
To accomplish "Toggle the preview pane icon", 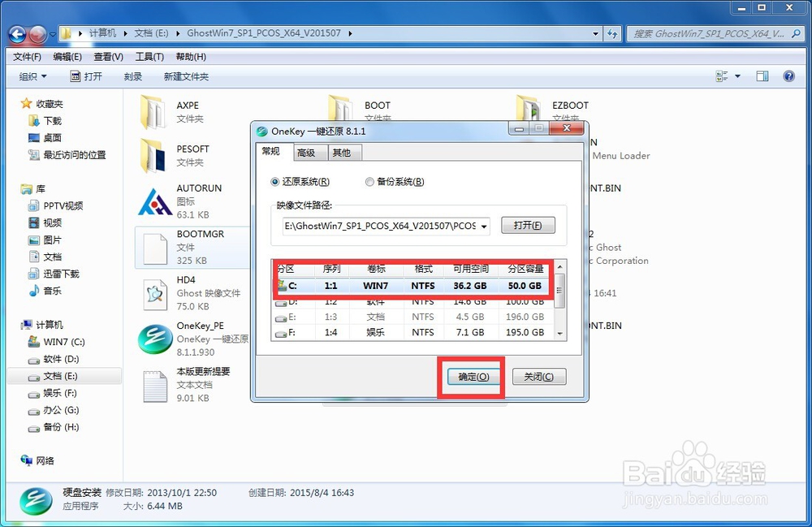I will (762, 76).
